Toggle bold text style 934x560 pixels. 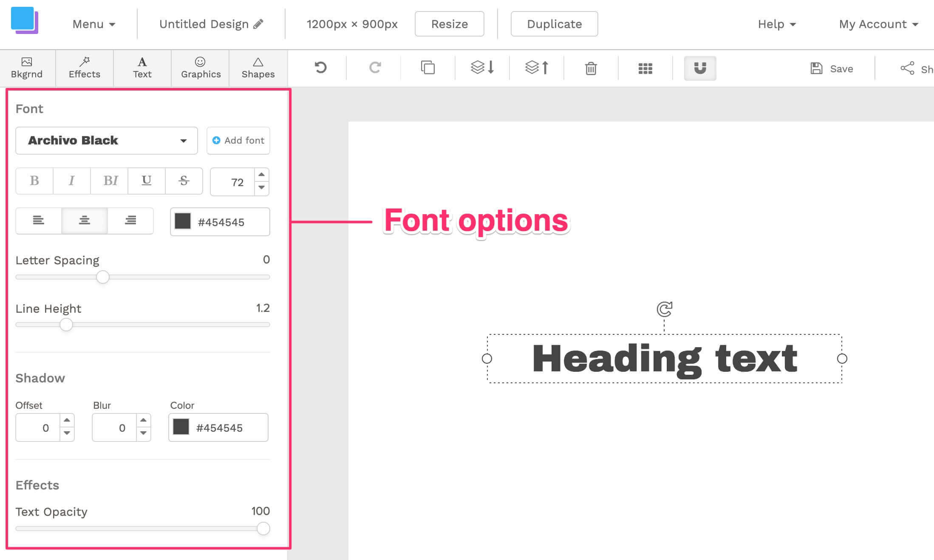(34, 181)
